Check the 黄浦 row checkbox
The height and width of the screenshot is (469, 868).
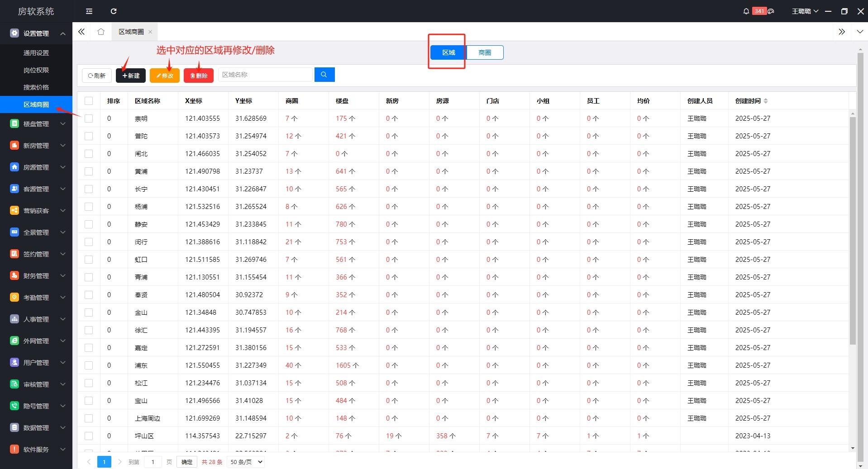89,171
